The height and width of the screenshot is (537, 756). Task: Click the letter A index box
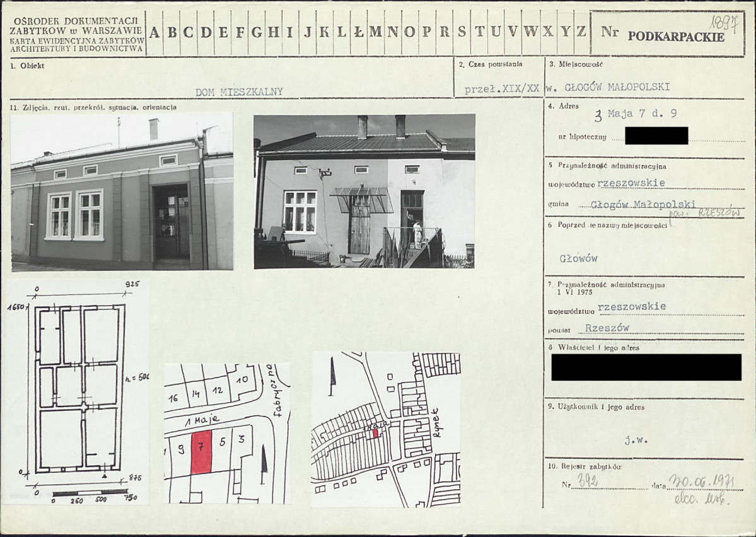point(154,33)
